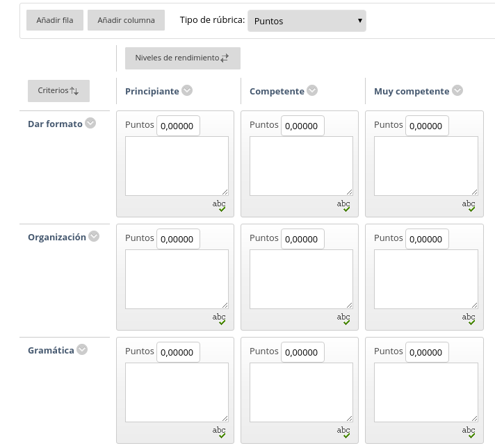
Task: Open the Dar formato row options arrow
Action: tap(90, 124)
